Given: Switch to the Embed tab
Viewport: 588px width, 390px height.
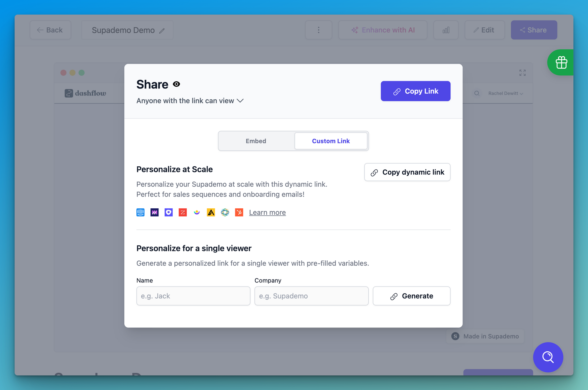Looking at the screenshot, I should pyautogui.click(x=256, y=140).
